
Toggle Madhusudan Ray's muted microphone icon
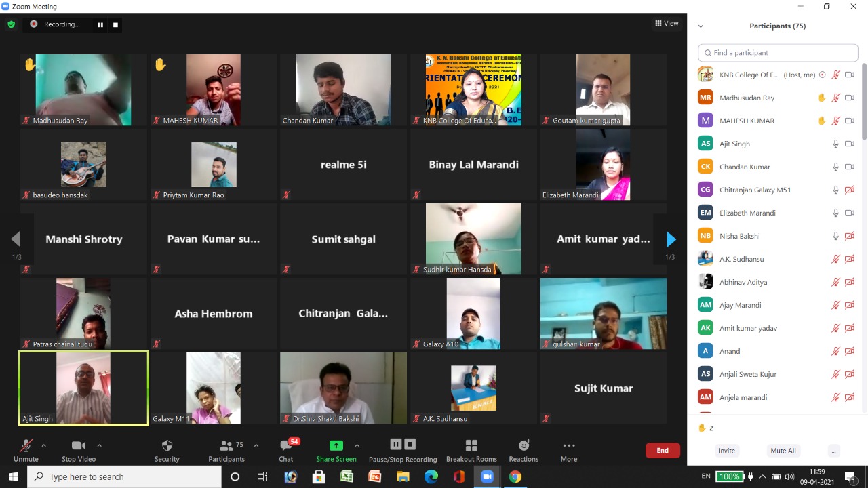835,98
